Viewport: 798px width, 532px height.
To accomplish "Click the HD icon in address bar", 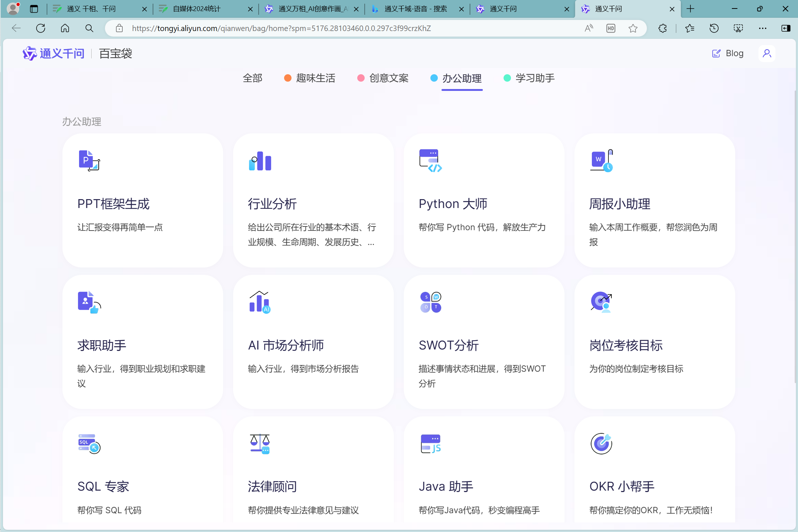I will [x=611, y=28].
